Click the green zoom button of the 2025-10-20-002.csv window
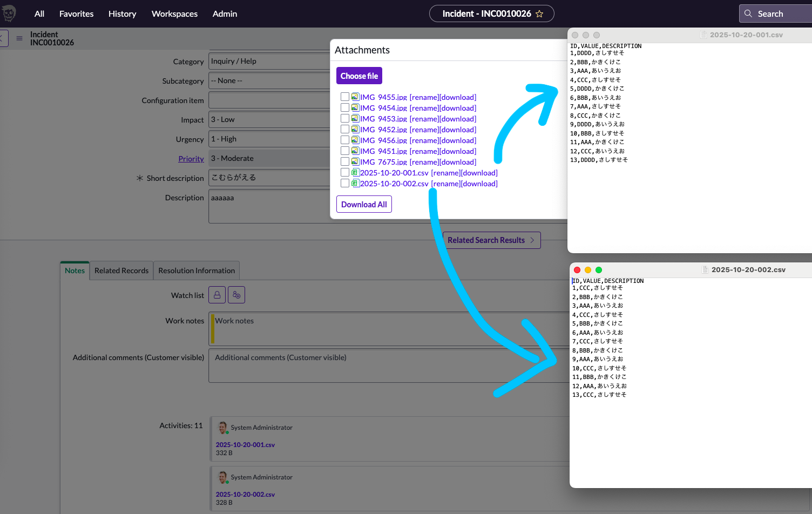This screenshot has width=812, height=514. point(599,270)
